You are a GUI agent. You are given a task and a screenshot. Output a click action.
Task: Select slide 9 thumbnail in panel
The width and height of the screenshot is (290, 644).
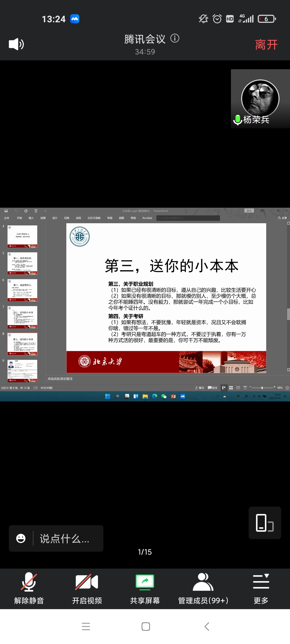22,371
